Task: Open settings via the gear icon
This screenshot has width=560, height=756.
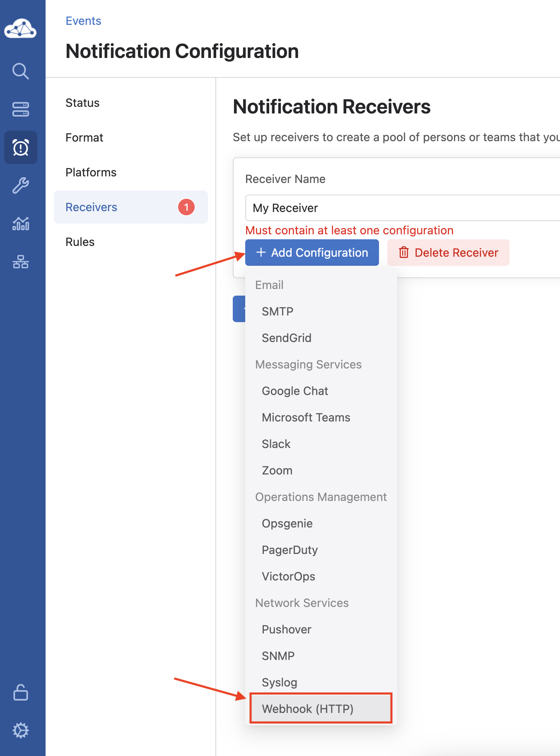Action: (20, 730)
